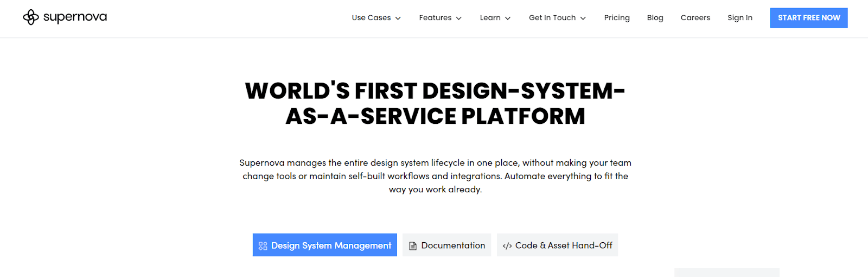Screen dimensions: 868x277
Task: Click the arrow next to Features
Action: [x=459, y=18]
